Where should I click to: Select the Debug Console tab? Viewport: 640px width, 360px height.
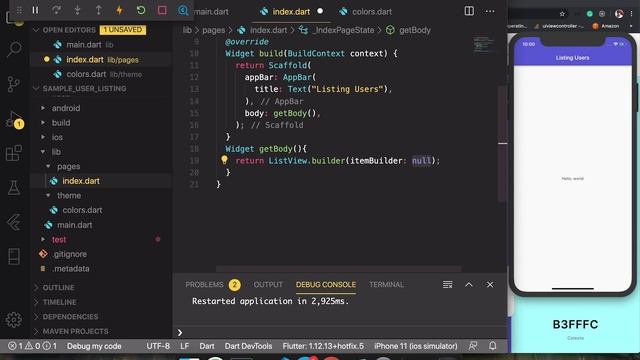pyautogui.click(x=326, y=284)
